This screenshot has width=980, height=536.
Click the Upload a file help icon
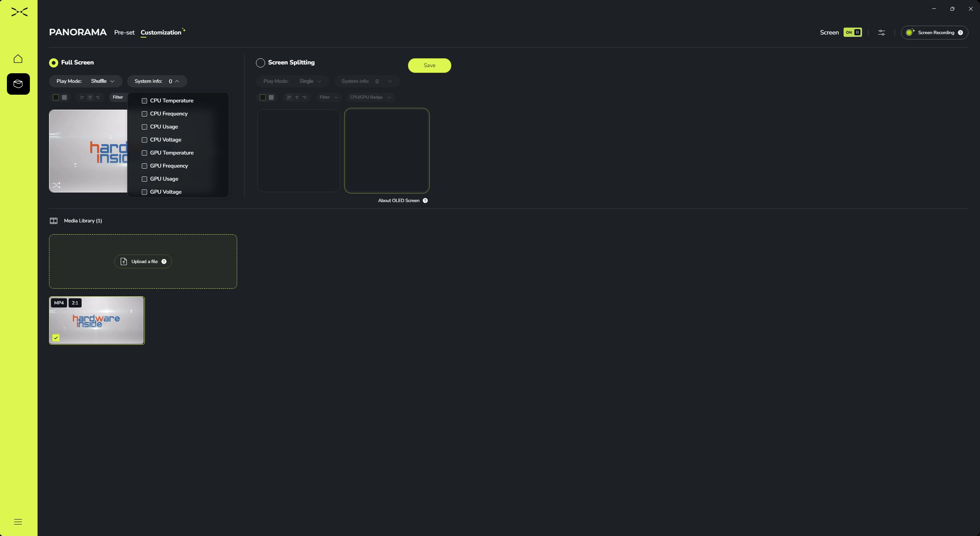[x=164, y=261]
